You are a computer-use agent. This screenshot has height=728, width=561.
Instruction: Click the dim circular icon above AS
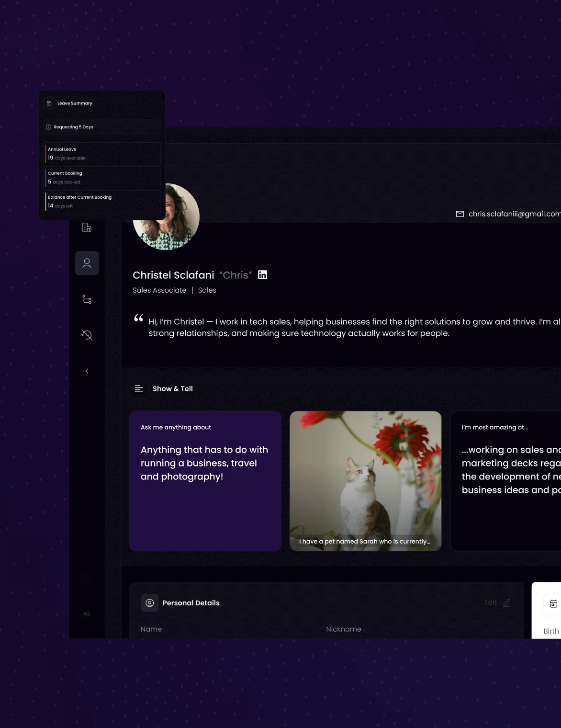[x=87, y=579]
